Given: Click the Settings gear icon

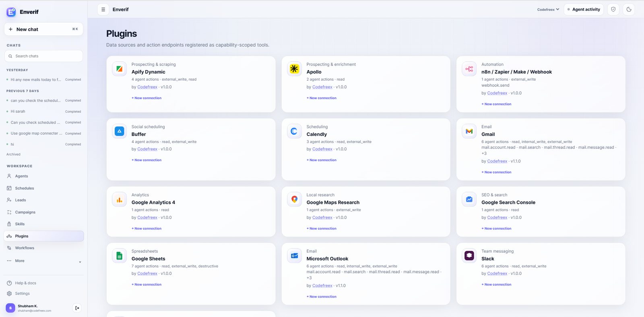Looking at the screenshot, I should click(9, 294).
